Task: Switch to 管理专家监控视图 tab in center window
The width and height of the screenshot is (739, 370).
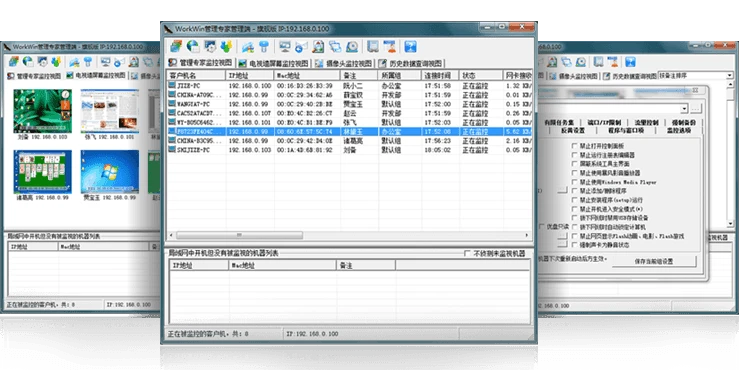Action: (201, 63)
